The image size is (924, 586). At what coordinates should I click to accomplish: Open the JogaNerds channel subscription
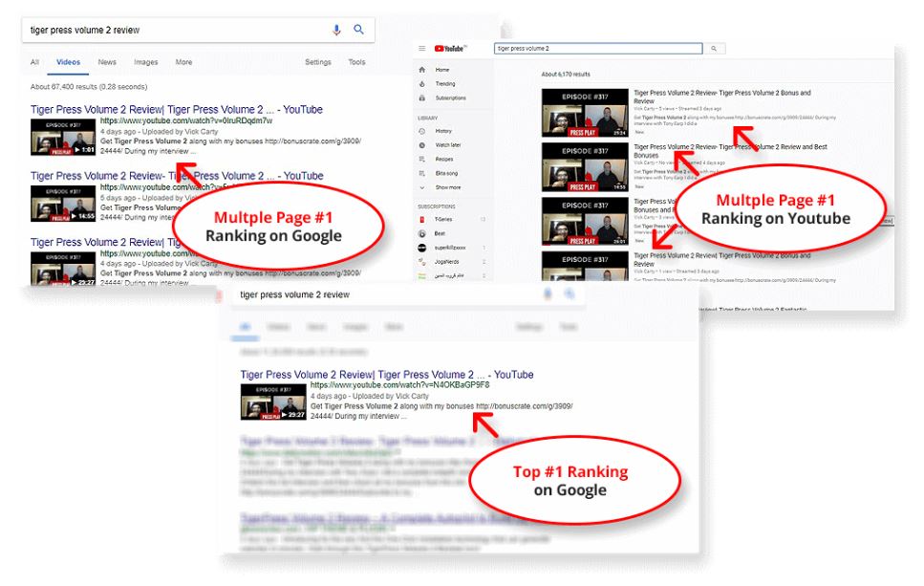pyautogui.click(x=446, y=262)
